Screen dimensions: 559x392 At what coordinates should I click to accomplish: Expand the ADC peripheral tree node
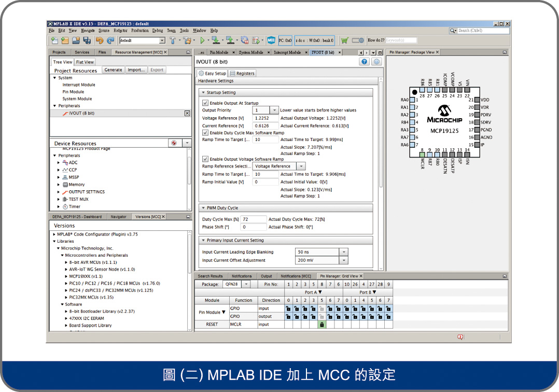(x=59, y=163)
